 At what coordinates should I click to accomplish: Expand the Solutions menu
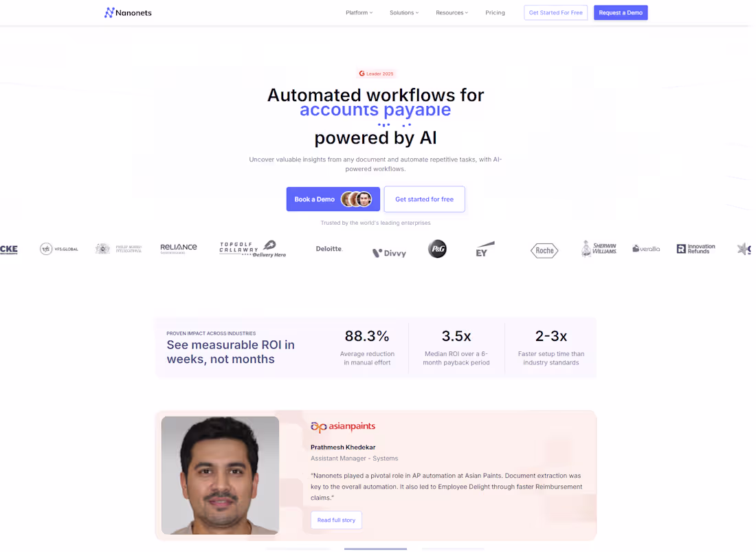pos(404,12)
